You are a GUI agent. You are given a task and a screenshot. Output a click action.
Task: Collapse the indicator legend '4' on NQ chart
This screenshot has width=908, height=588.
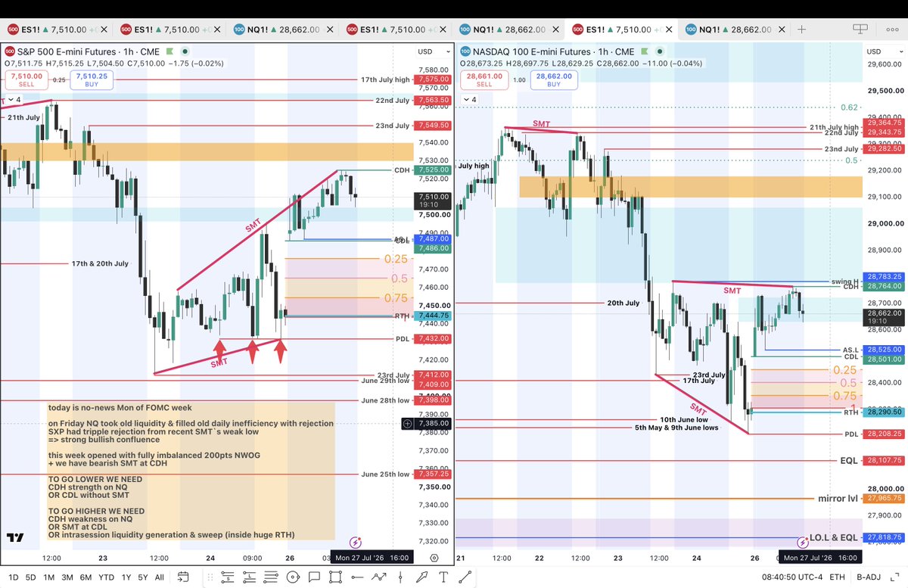469,100
